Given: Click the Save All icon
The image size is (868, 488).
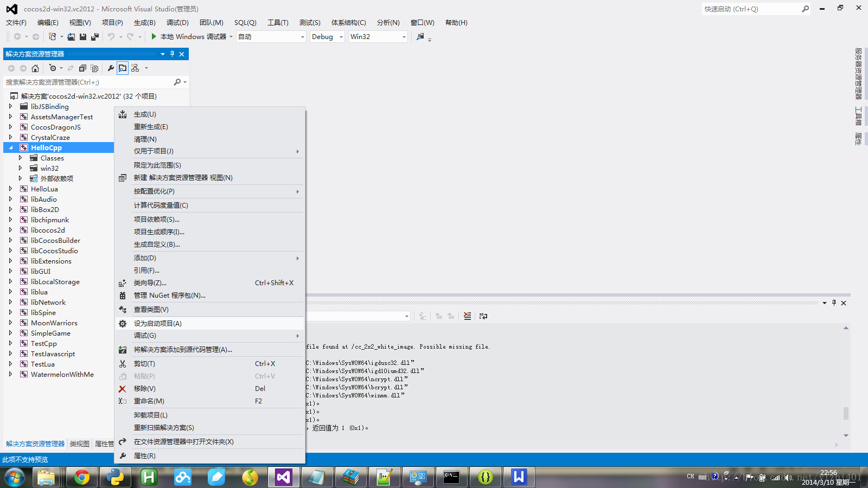Looking at the screenshot, I should pos(95,36).
